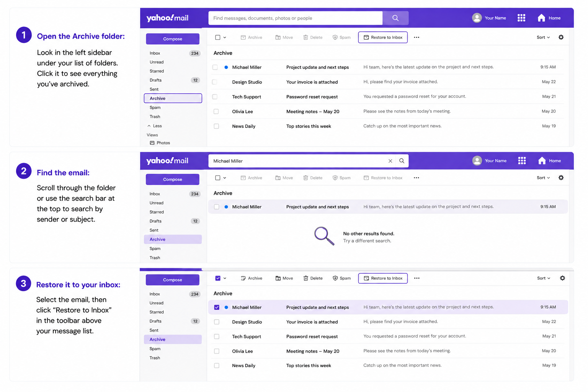Expand the select-all chevron in step 3 toolbar
The height and width of the screenshot is (392, 588).
click(225, 278)
